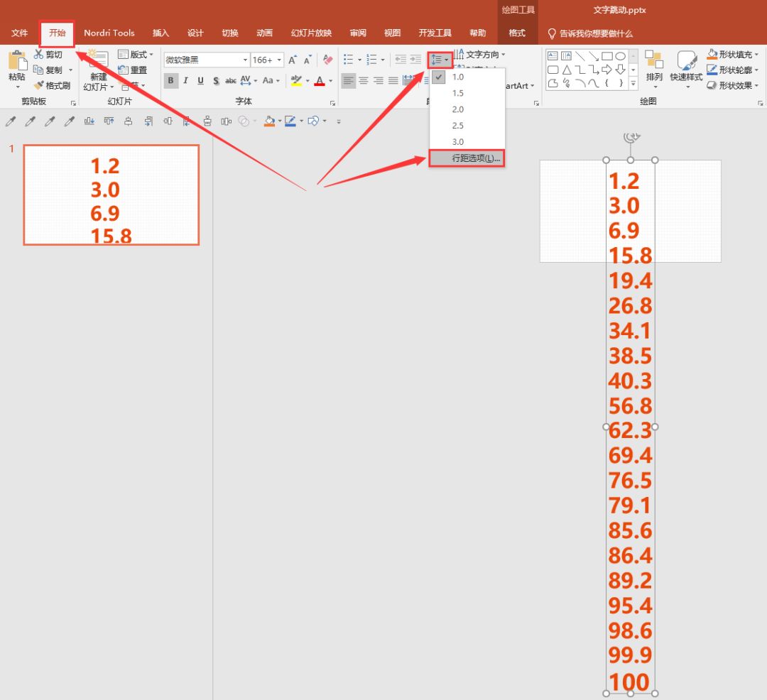The image size is (767, 700).
Task: Click the rotation handle above the text box
Action: point(631,138)
